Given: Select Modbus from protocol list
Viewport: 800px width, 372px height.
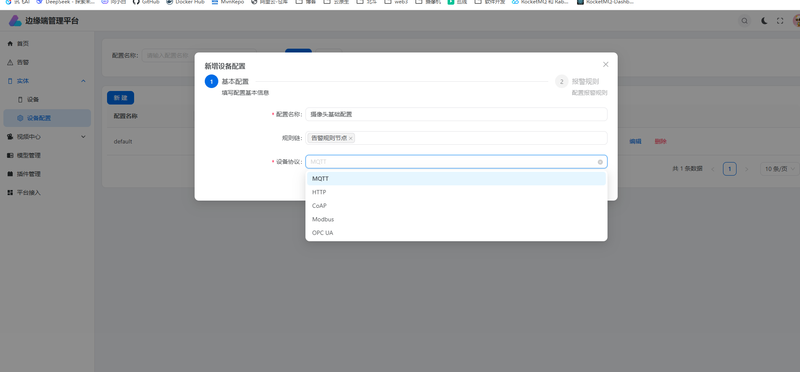Looking at the screenshot, I should click(x=456, y=219).
